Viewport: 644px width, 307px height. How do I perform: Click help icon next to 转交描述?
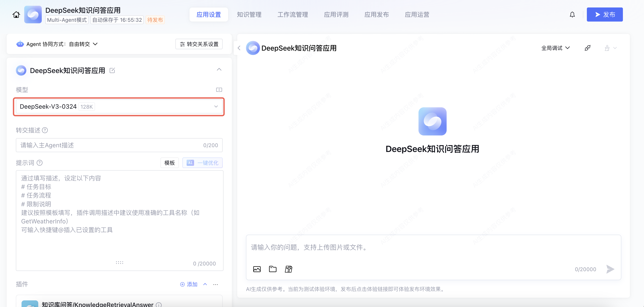[45, 130]
